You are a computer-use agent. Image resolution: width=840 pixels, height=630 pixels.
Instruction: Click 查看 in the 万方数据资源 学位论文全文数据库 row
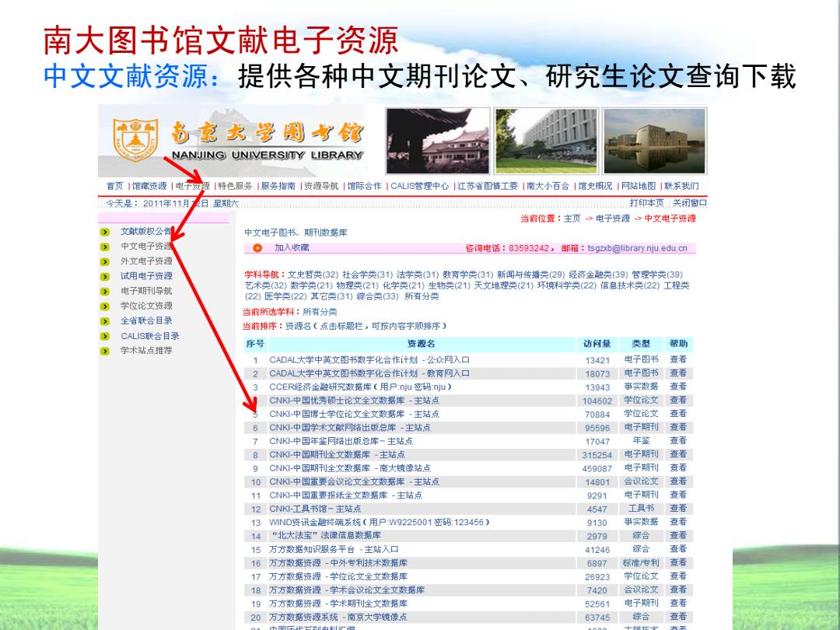point(678,576)
